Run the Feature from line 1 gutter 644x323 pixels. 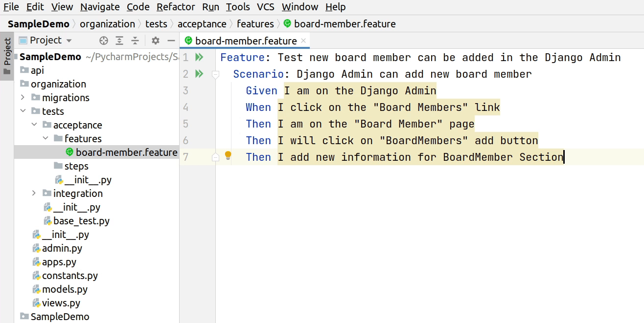[199, 58]
